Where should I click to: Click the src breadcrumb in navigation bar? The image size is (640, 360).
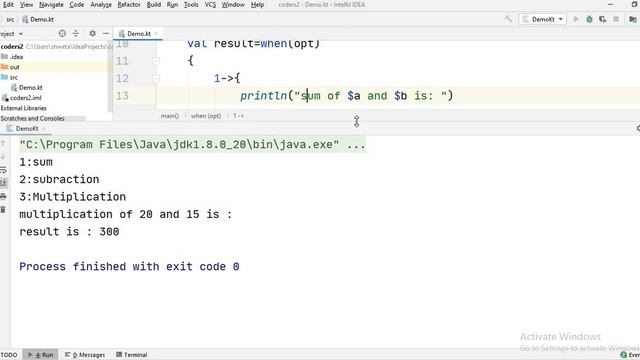point(10,19)
